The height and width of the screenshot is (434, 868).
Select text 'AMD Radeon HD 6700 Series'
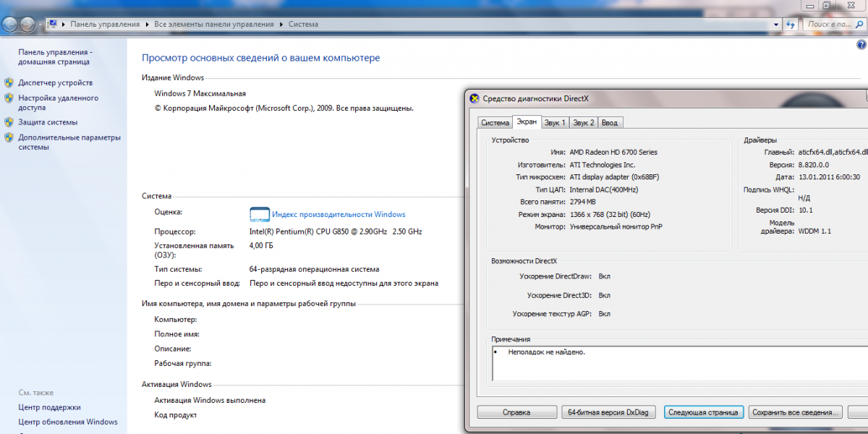point(613,153)
